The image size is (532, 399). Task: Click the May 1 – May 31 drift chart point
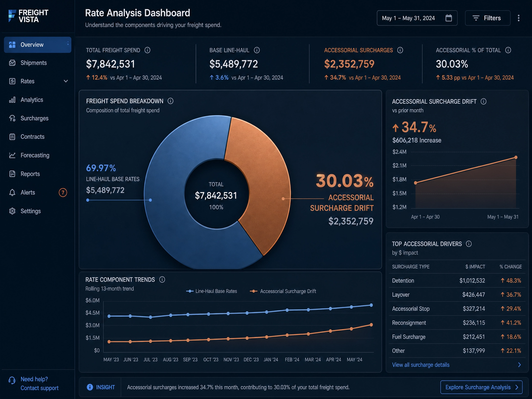click(516, 157)
